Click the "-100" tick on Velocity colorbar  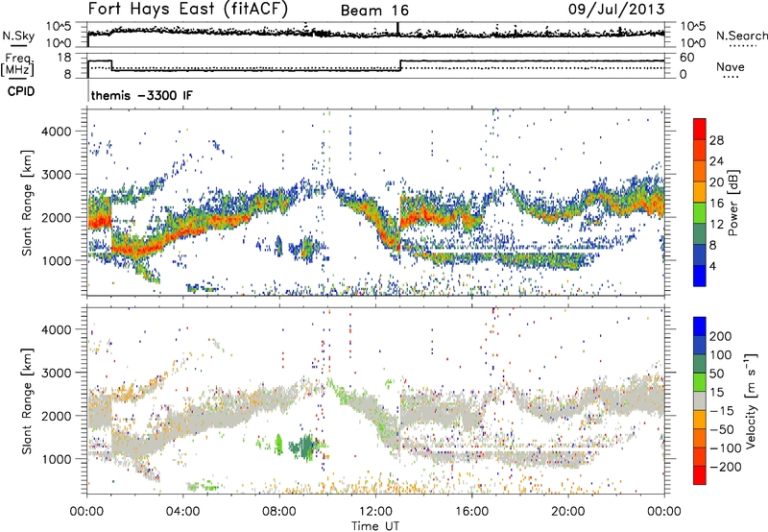coord(726,448)
